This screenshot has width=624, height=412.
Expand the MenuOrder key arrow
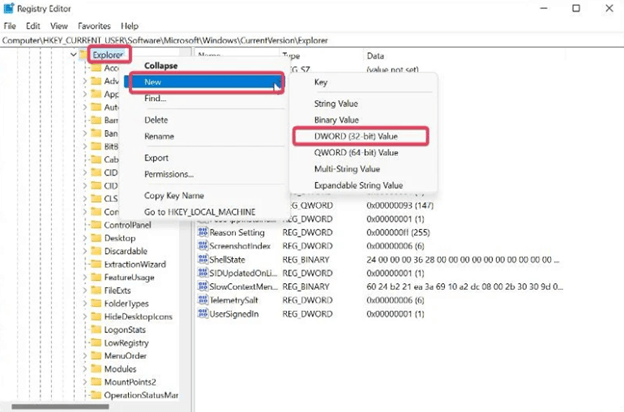pyautogui.click(x=84, y=356)
